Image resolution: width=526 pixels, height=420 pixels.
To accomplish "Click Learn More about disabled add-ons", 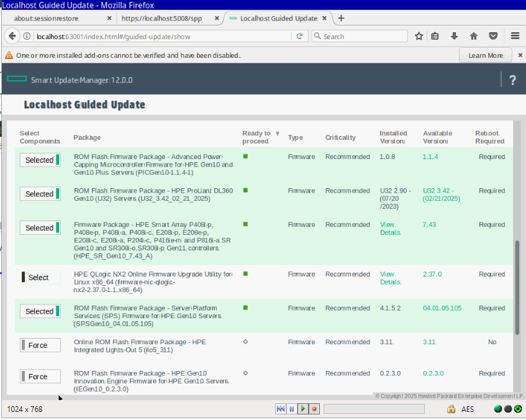I will (x=486, y=55).
